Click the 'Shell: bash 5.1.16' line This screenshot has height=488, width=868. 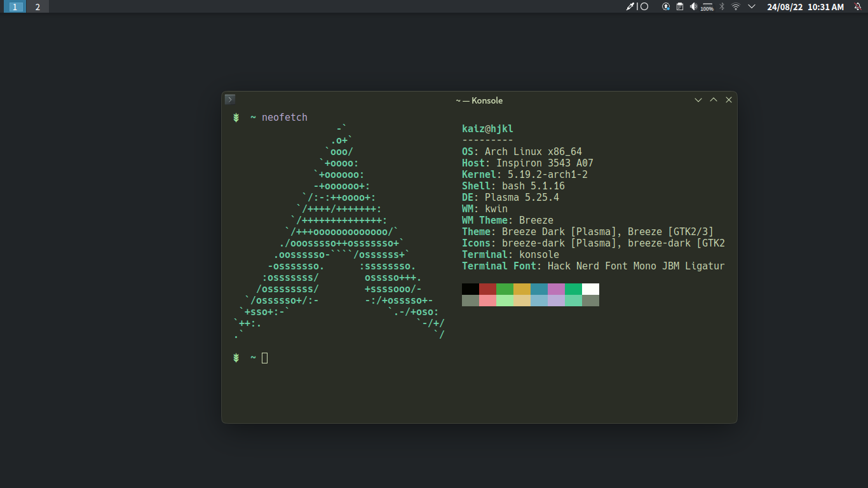(x=513, y=186)
